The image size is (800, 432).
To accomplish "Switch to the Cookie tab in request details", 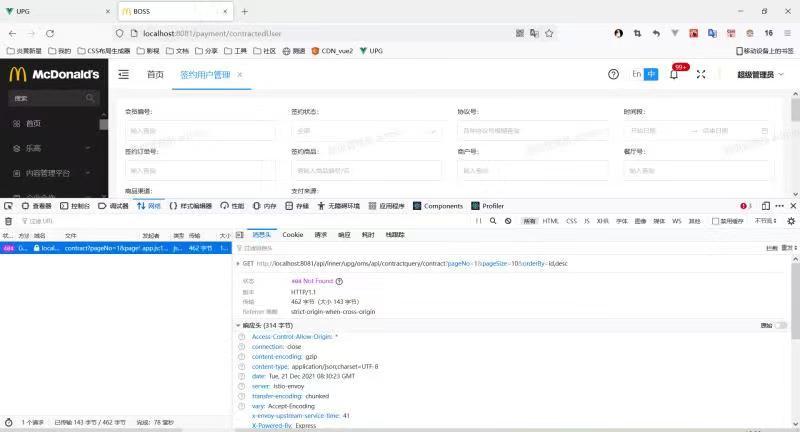I will coord(293,235).
